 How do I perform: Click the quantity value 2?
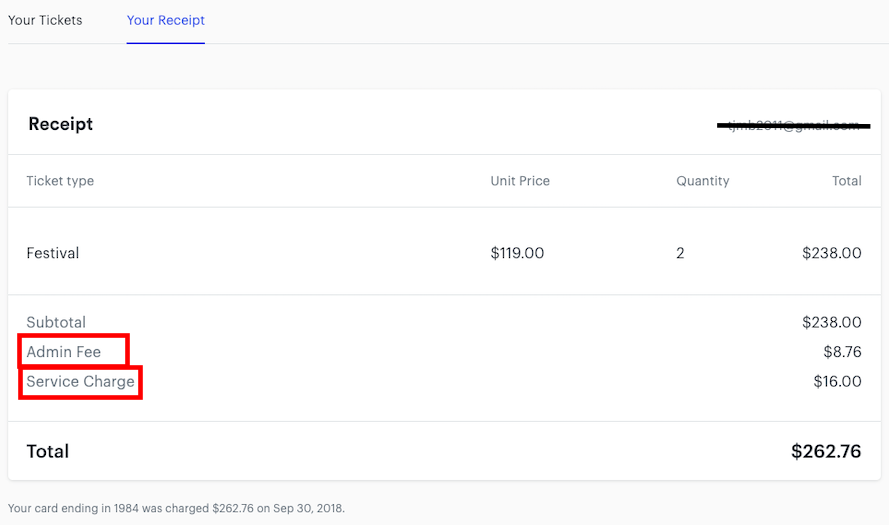tap(680, 253)
